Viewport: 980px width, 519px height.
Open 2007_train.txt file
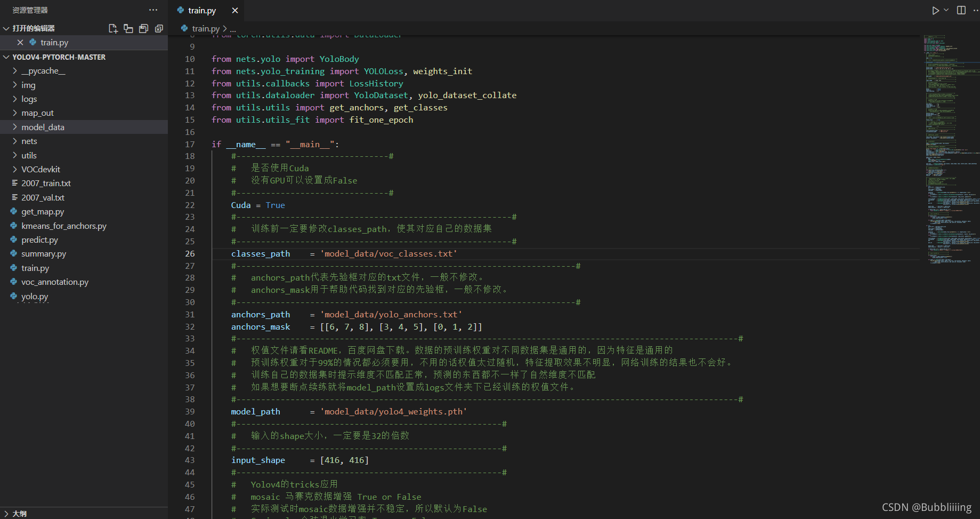click(46, 183)
